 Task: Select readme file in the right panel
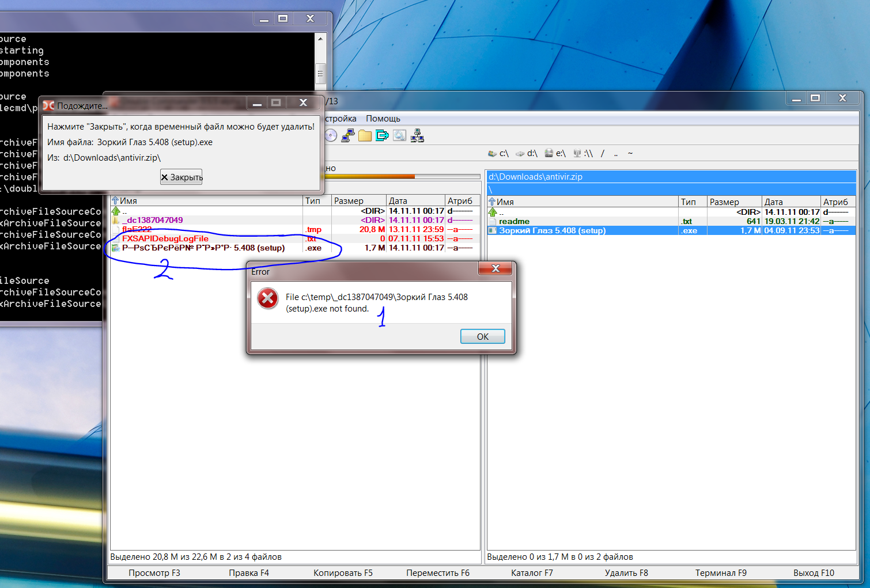[x=514, y=221]
